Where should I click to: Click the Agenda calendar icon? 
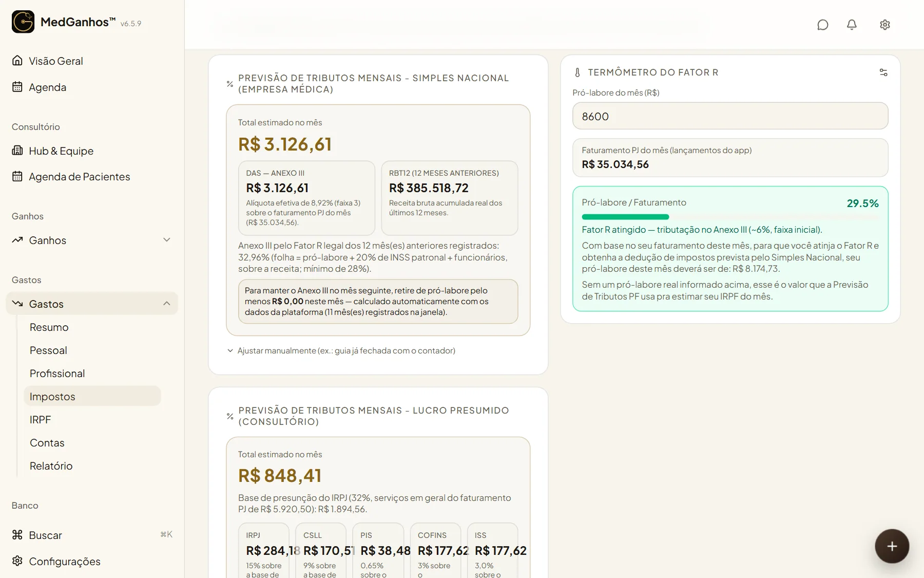click(17, 87)
